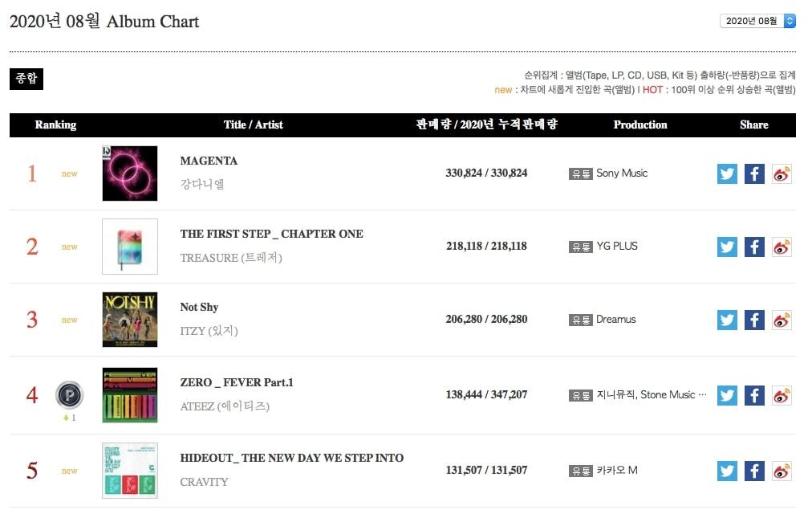Screen dimensions: 812x514
Task: Open the MAGENTA album title link
Action: [209, 161]
